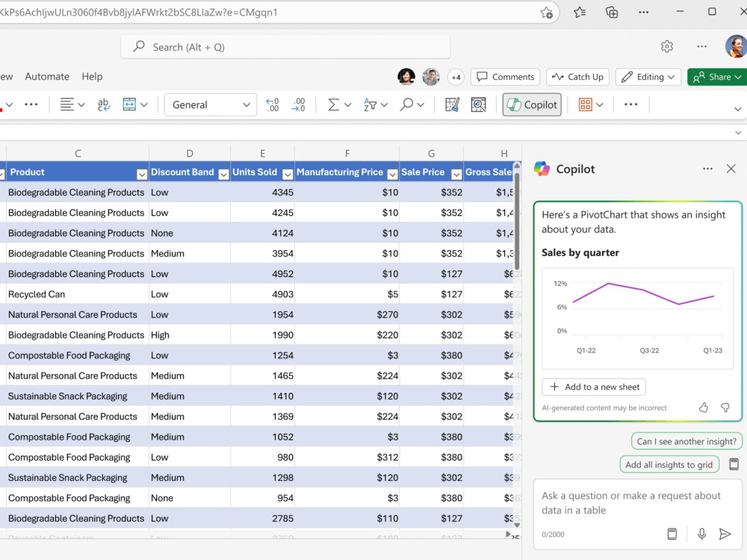Send the Copilot prompt with arrow icon
Image resolution: width=747 pixels, height=560 pixels.
pyautogui.click(x=725, y=534)
